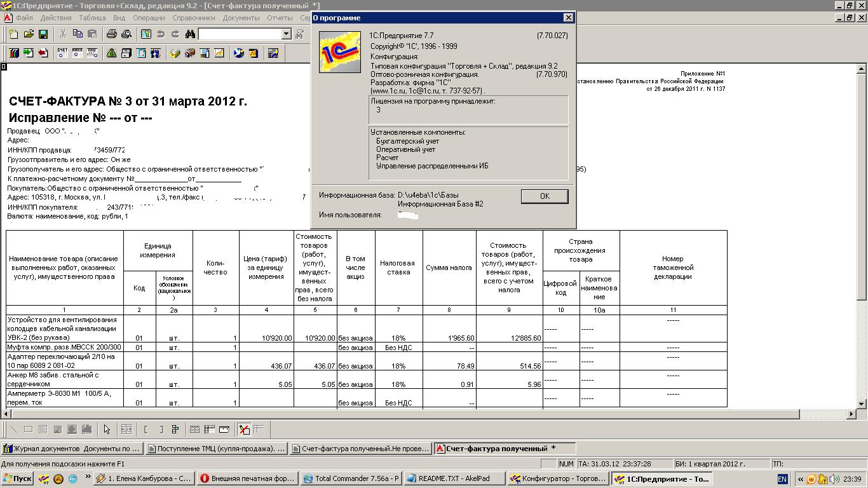This screenshot has width=868, height=488.
Task: Select the active Счет-фактура полученный * tab
Action: coord(505,449)
